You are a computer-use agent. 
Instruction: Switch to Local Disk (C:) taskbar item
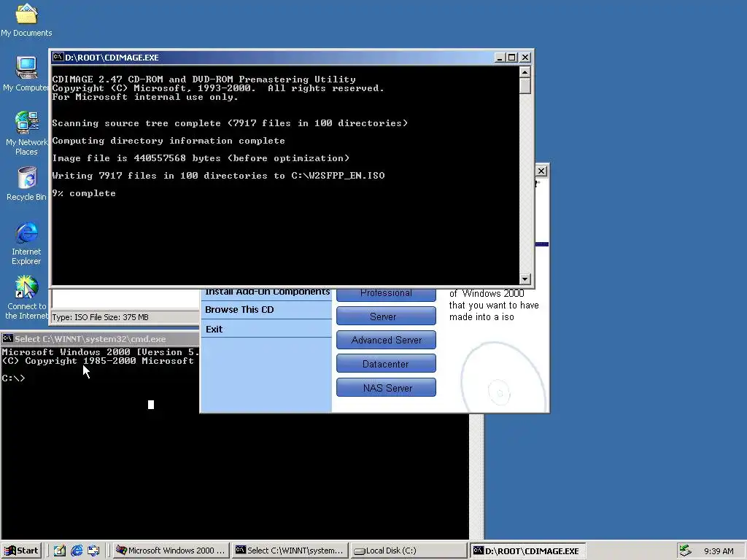pos(409,551)
